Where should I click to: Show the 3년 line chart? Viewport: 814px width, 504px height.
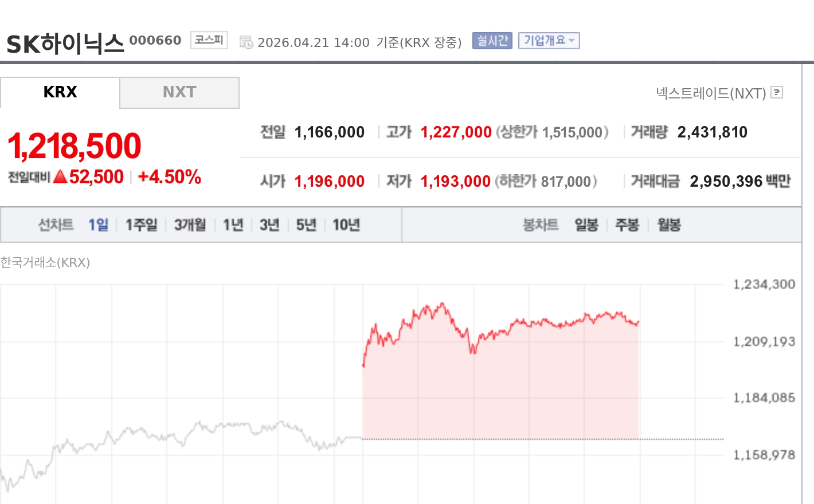click(x=269, y=225)
